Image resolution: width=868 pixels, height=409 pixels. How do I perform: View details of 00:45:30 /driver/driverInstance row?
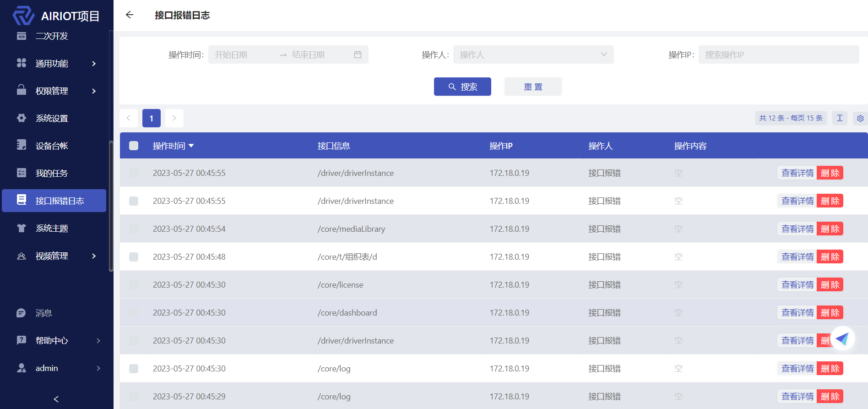point(797,341)
